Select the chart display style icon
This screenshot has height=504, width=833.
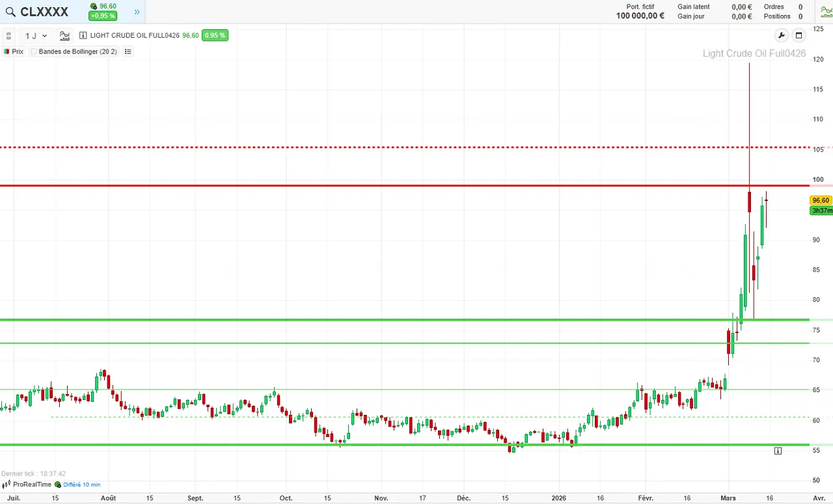point(64,36)
